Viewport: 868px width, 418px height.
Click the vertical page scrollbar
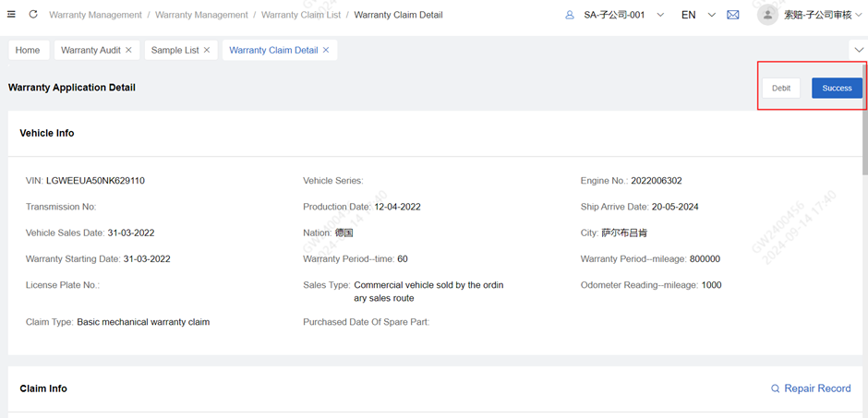click(x=864, y=119)
